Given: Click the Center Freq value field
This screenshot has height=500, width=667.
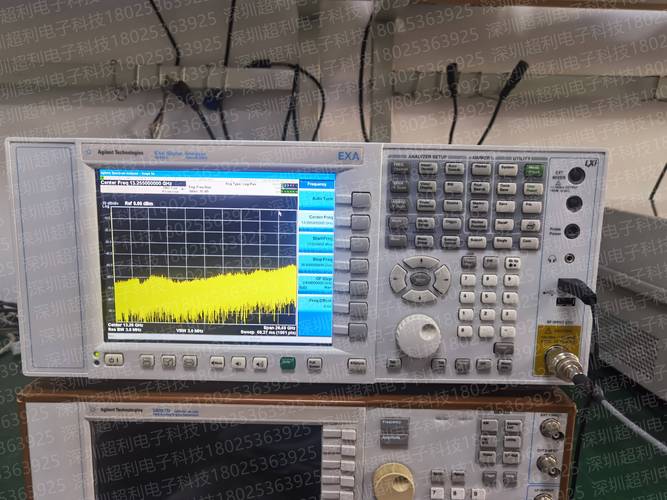Looking at the screenshot, I should (x=143, y=183).
